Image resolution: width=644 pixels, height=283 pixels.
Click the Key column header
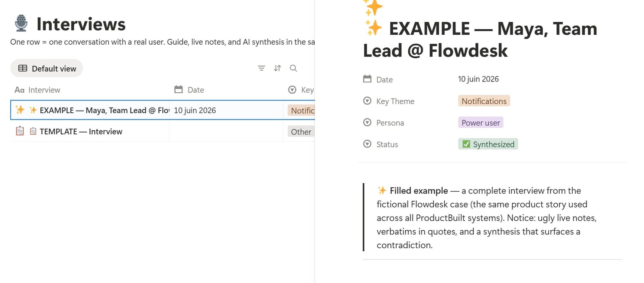301,90
